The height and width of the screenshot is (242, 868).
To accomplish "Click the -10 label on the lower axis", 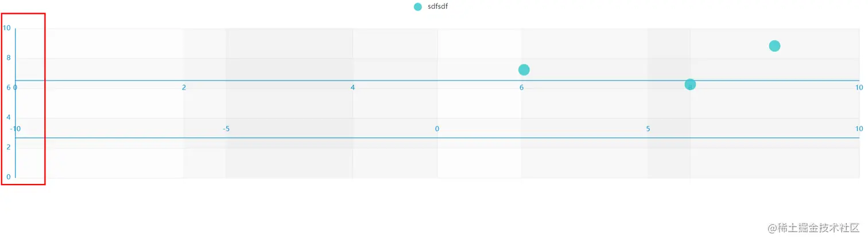I will coord(15,129).
